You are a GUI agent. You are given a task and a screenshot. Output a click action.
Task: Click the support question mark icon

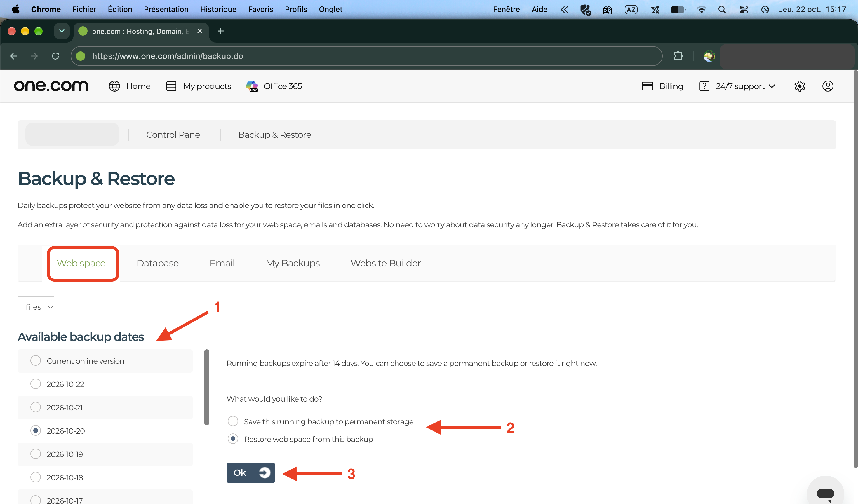[704, 86]
